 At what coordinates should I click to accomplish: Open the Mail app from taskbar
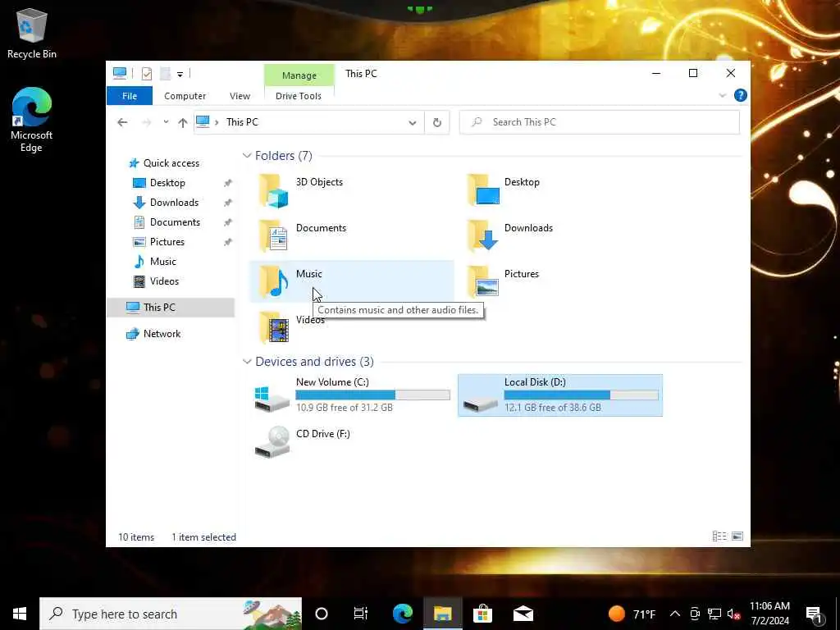click(523, 614)
